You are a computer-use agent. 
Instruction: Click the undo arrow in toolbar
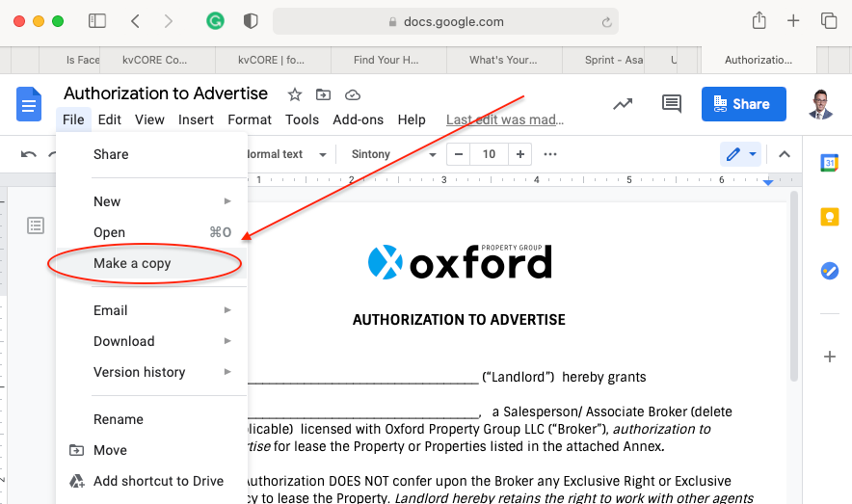click(x=29, y=154)
